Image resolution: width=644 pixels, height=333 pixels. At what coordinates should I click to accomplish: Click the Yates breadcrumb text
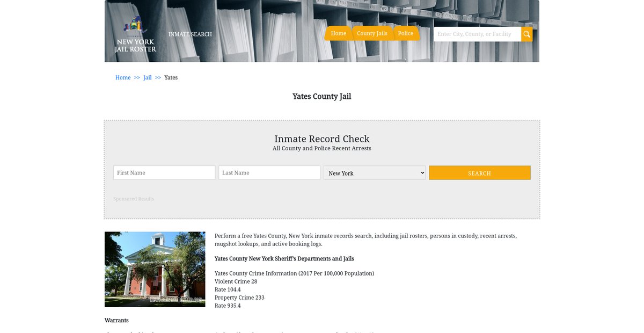click(x=171, y=78)
